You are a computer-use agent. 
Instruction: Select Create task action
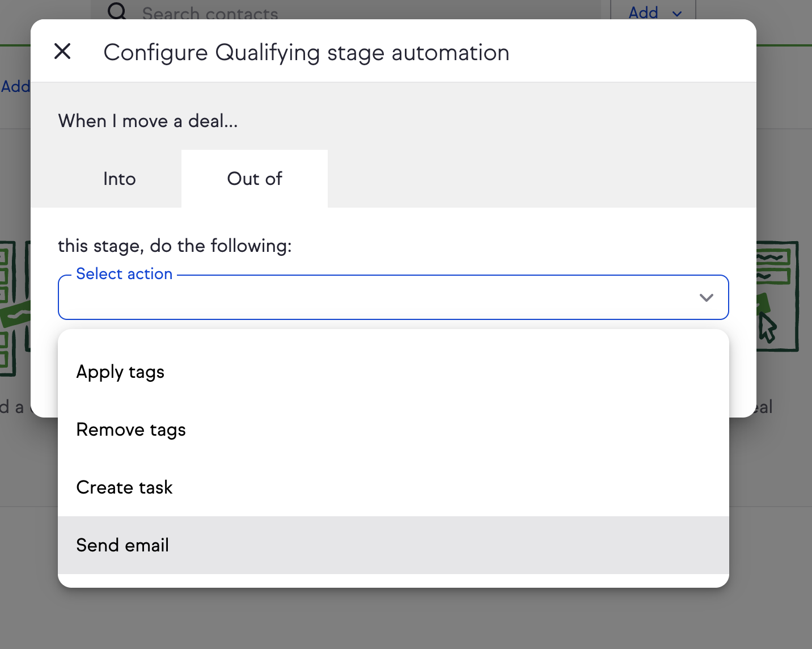pyautogui.click(x=124, y=488)
